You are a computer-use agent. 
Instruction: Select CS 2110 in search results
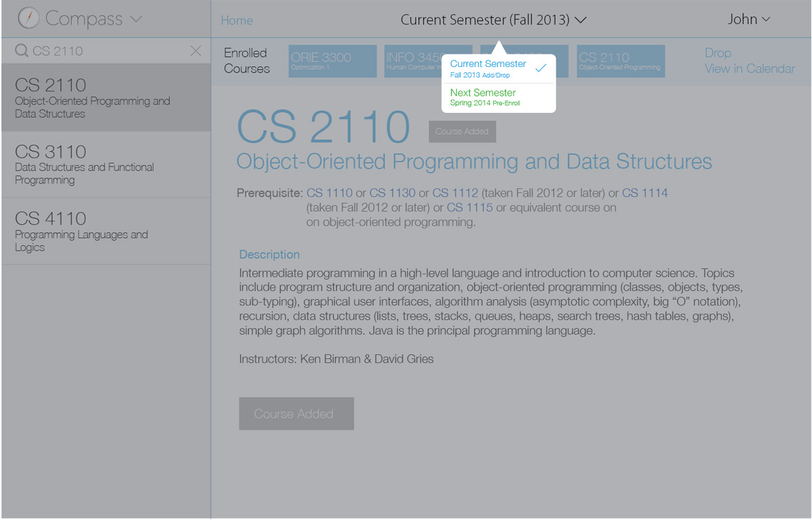(x=106, y=97)
